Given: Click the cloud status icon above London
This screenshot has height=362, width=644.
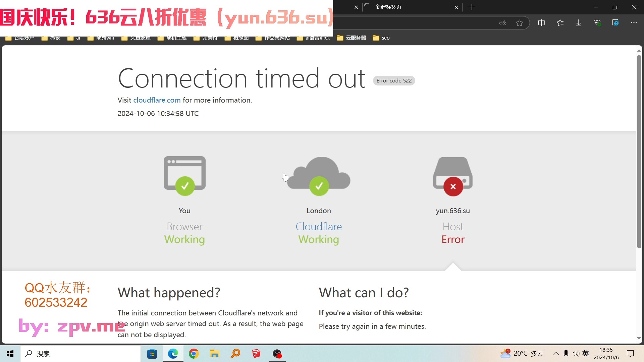Looking at the screenshot, I should pyautogui.click(x=319, y=176).
